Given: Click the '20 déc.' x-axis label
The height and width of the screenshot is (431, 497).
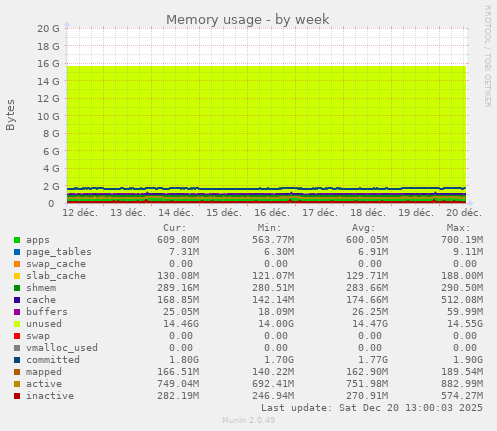Looking at the screenshot, I should [x=464, y=213].
